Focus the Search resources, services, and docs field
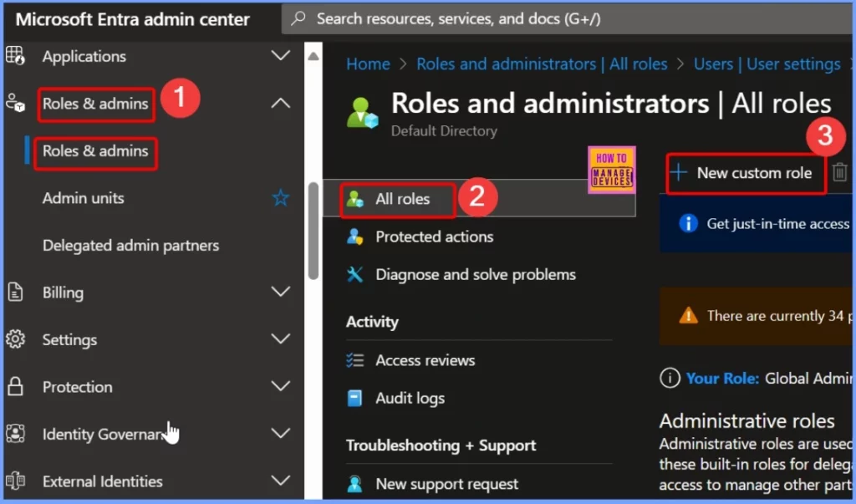Image resolution: width=856 pixels, height=504 pixels. click(567, 18)
